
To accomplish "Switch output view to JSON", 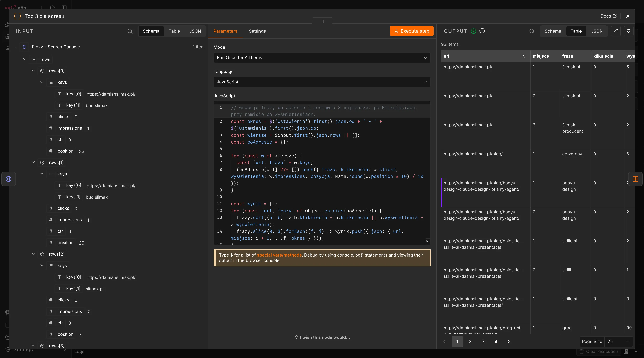I will coord(597,31).
